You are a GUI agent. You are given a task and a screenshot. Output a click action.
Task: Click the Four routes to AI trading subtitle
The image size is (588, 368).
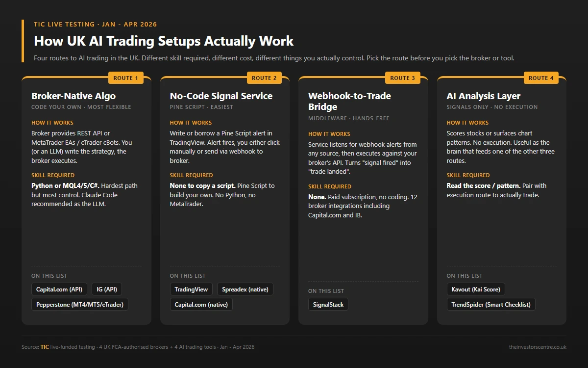point(274,58)
